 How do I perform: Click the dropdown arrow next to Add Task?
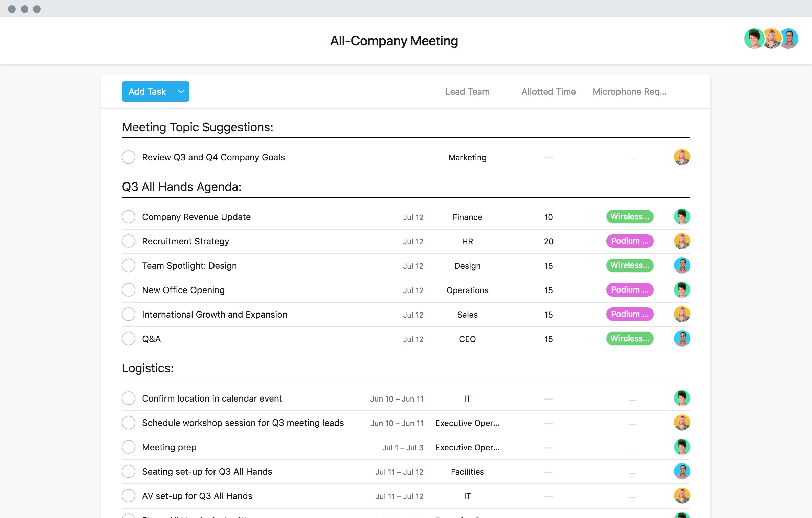pos(181,91)
